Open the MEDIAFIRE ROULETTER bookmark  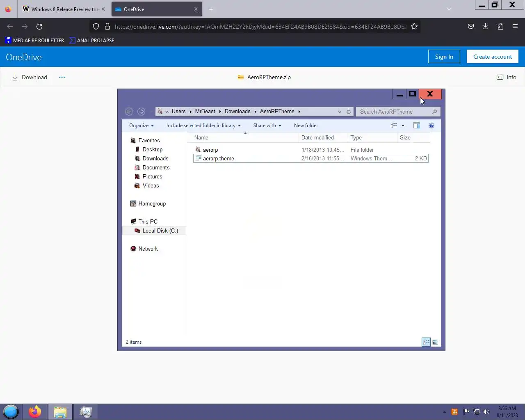point(34,40)
